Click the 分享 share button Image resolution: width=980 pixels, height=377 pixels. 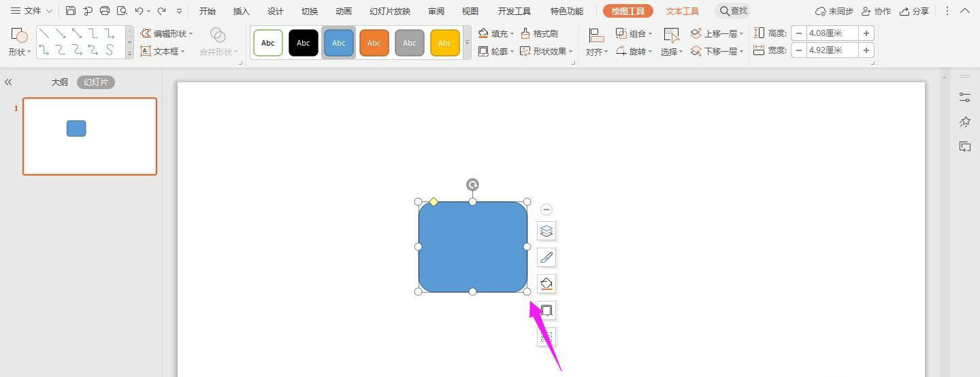click(914, 11)
